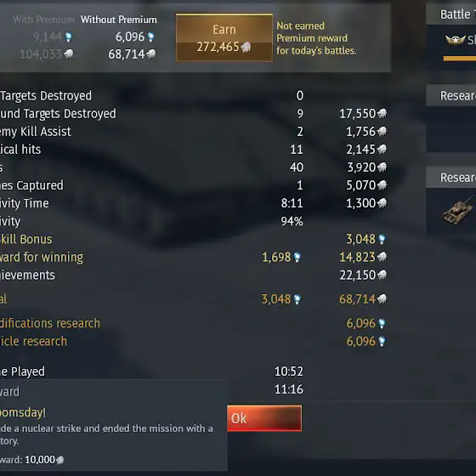Click the silver lion icon next to 17,550
The height and width of the screenshot is (476, 476).
tap(382, 114)
